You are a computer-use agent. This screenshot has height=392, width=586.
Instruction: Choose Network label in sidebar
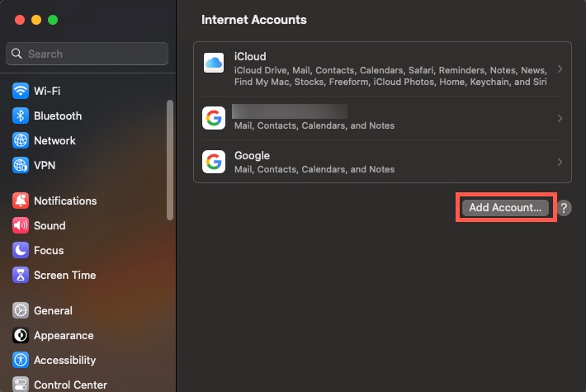click(55, 140)
